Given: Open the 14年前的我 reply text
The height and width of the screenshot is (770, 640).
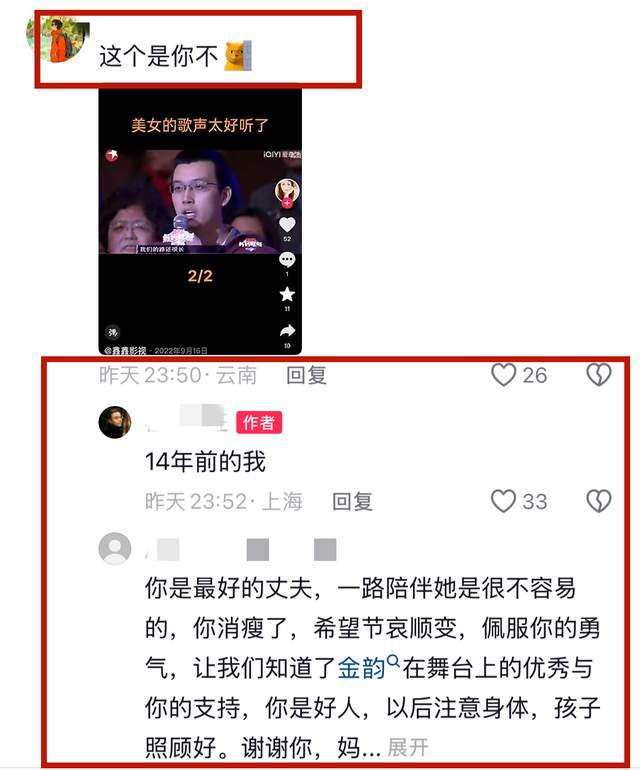Looking at the screenshot, I should pos(205,462).
